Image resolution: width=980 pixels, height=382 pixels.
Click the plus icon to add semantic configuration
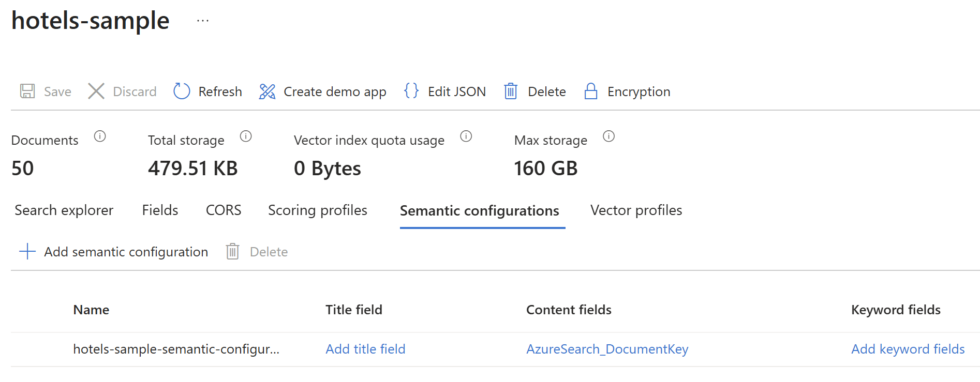coord(27,252)
